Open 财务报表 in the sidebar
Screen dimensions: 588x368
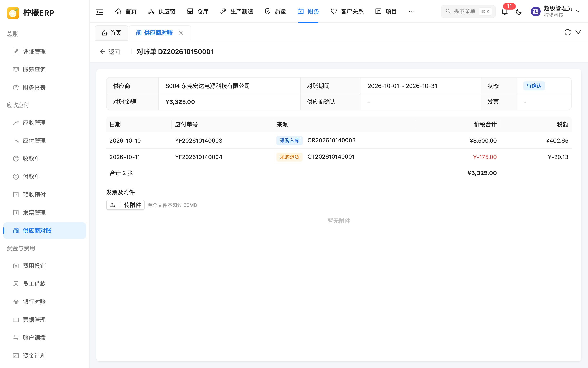click(45, 88)
